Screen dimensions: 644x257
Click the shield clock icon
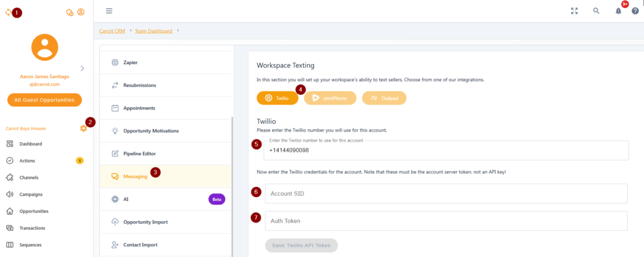(69, 13)
